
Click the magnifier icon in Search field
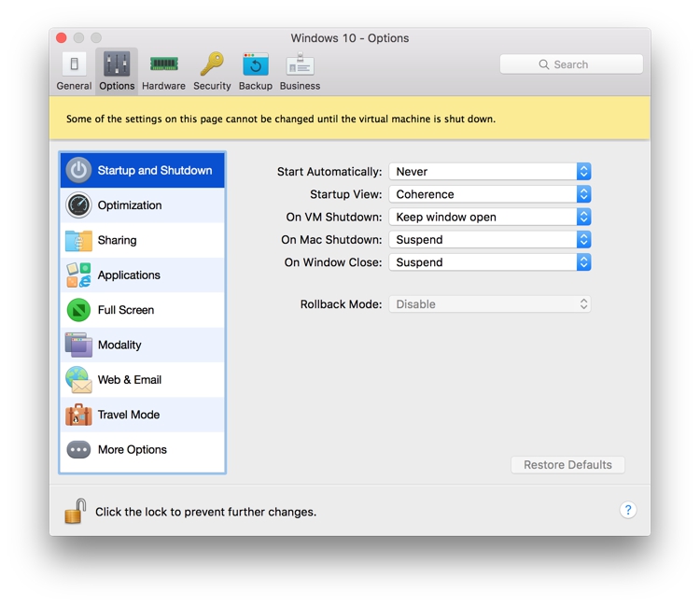tap(543, 64)
